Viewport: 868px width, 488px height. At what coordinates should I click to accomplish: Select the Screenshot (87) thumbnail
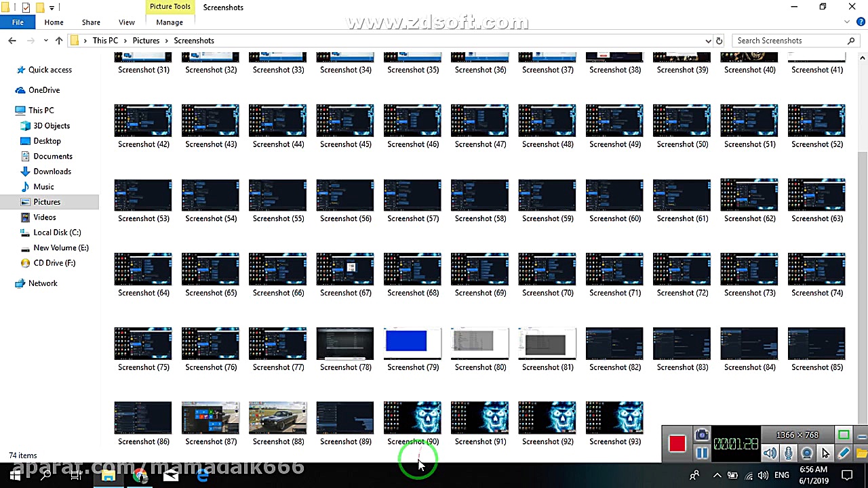click(210, 418)
